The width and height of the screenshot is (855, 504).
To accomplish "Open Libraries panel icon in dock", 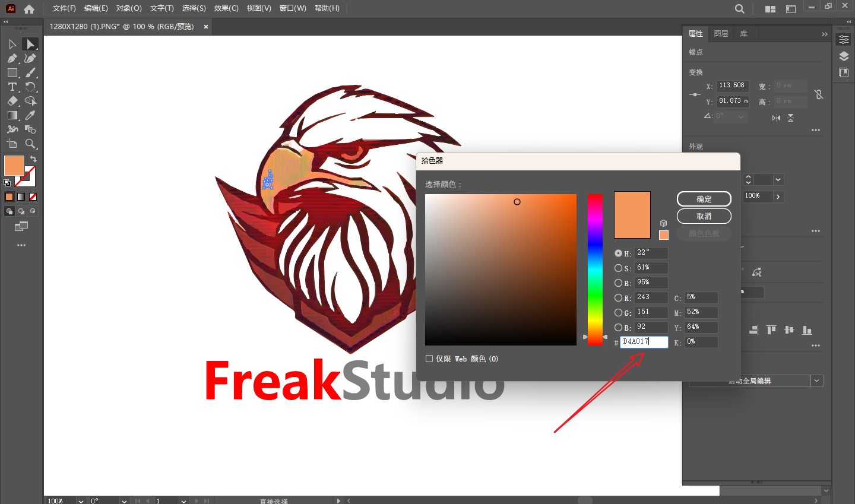I will pos(844,72).
